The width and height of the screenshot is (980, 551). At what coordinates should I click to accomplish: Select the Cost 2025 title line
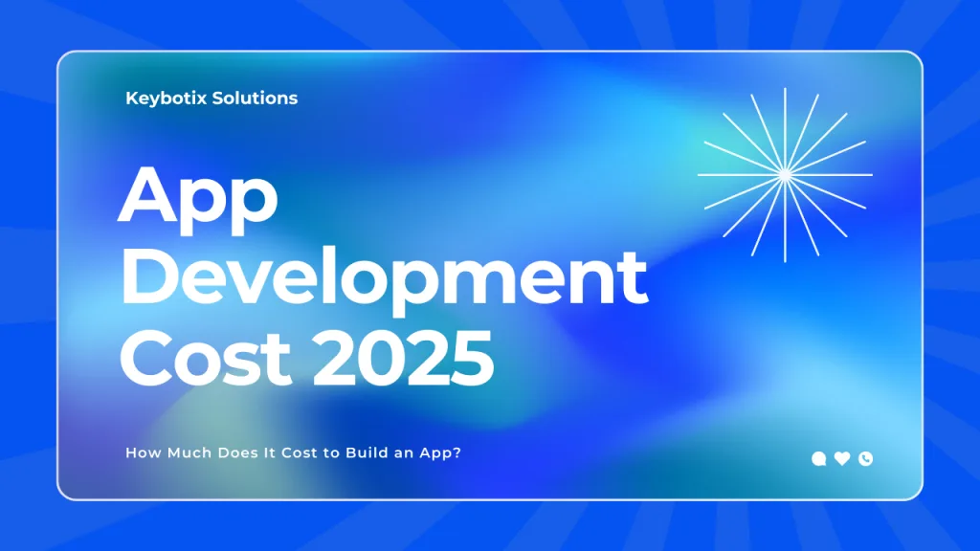point(306,358)
